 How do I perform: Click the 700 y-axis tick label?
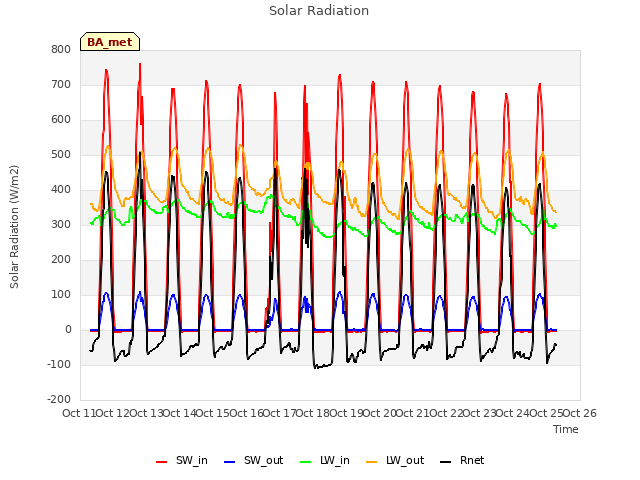coord(61,84)
